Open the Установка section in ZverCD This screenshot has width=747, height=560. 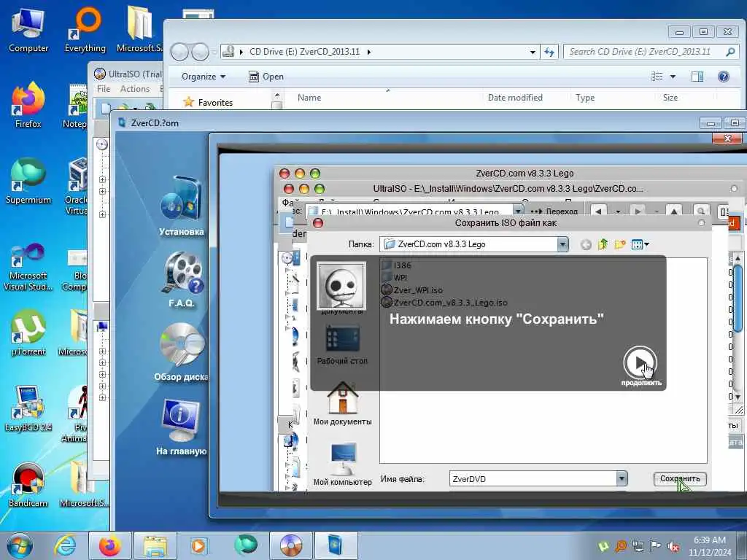click(x=182, y=206)
